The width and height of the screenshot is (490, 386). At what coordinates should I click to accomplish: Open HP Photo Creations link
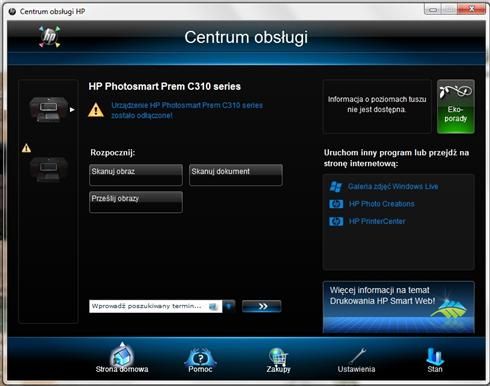[382, 204]
